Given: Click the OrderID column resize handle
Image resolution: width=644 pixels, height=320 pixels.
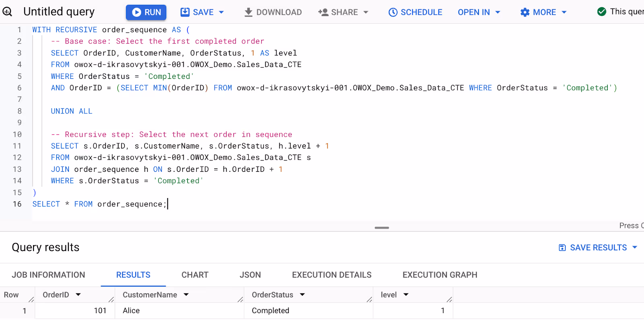Looking at the screenshot, I should click(111, 299).
